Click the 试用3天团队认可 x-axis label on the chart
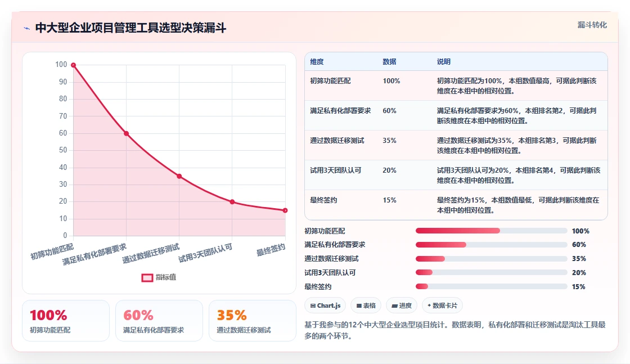The width and height of the screenshot is (630, 364). [x=205, y=253]
